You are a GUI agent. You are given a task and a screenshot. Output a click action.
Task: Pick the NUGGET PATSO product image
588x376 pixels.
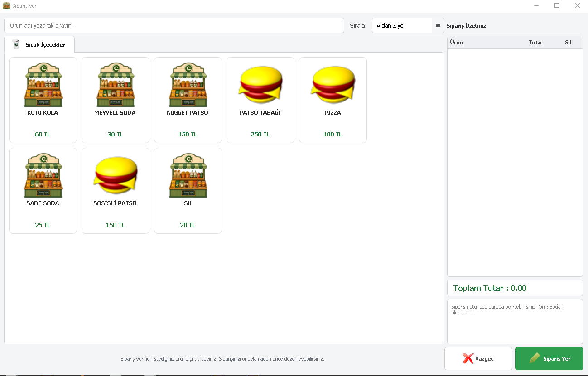point(188,85)
